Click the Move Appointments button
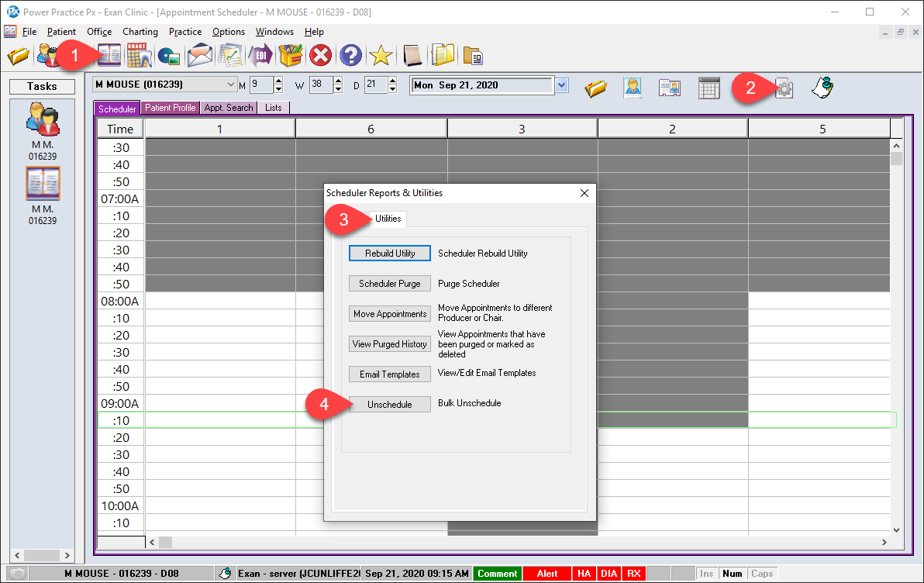Viewport: 924px width, 583px height. pos(389,314)
